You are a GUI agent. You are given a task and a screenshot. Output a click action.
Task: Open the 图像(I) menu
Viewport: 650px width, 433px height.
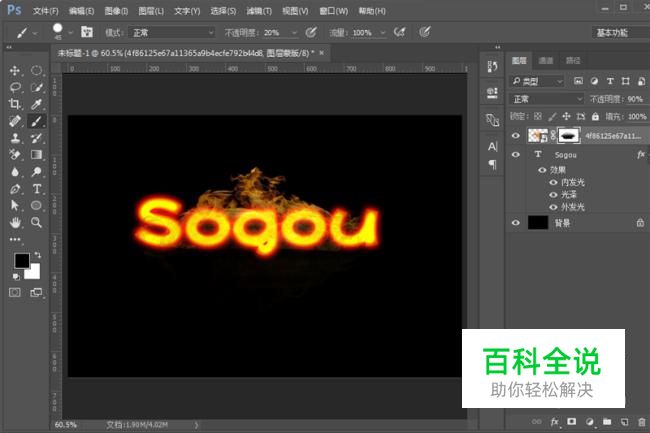pyautogui.click(x=116, y=11)
